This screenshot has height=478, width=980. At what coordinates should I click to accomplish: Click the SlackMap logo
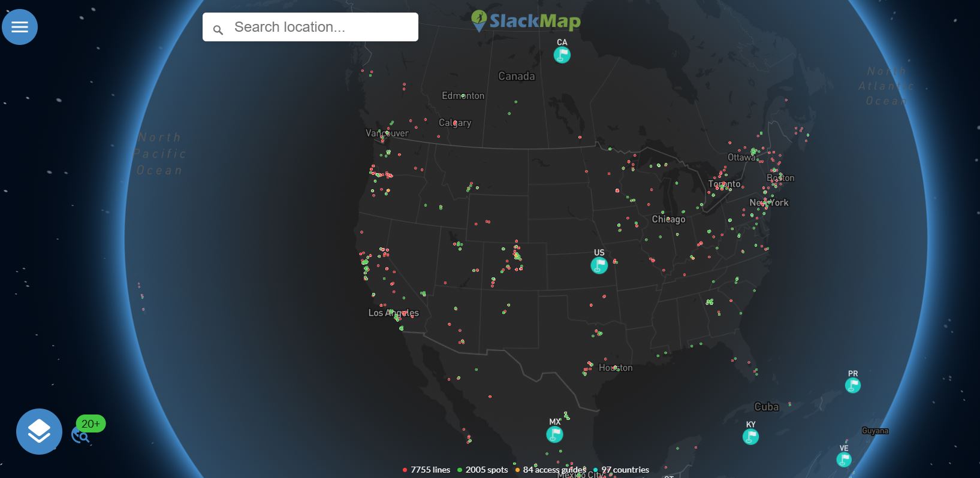point(526,21)
